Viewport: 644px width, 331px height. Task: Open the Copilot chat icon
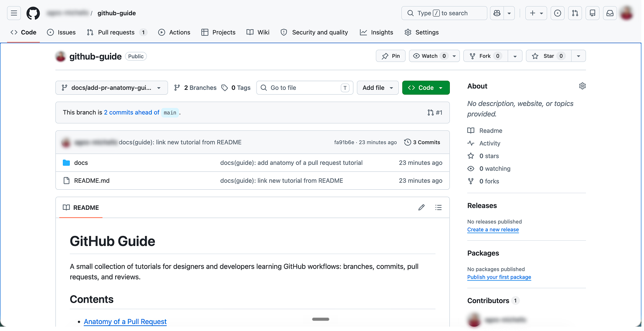[497, 13]
